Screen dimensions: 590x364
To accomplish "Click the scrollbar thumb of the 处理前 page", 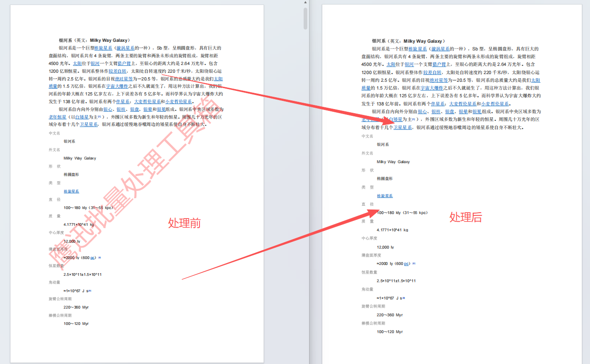I will pyautogui.click(x=306, y=18).
